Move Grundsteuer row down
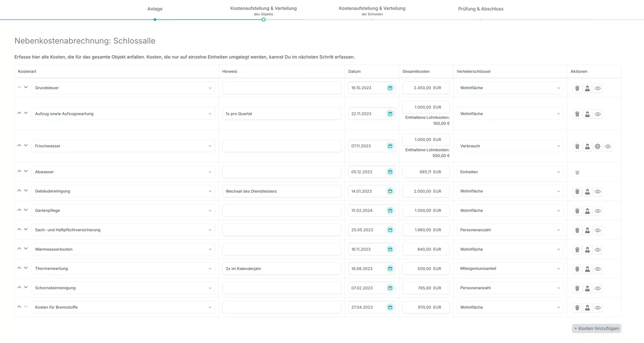The width and height of the screenshot is (644, 343). pos(26,87)
